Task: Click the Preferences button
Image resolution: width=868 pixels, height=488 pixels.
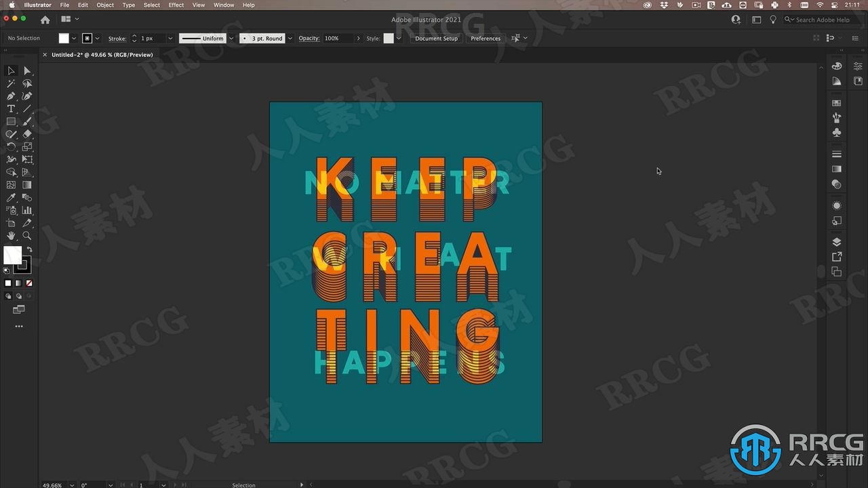Action: [x=486, y=39]
